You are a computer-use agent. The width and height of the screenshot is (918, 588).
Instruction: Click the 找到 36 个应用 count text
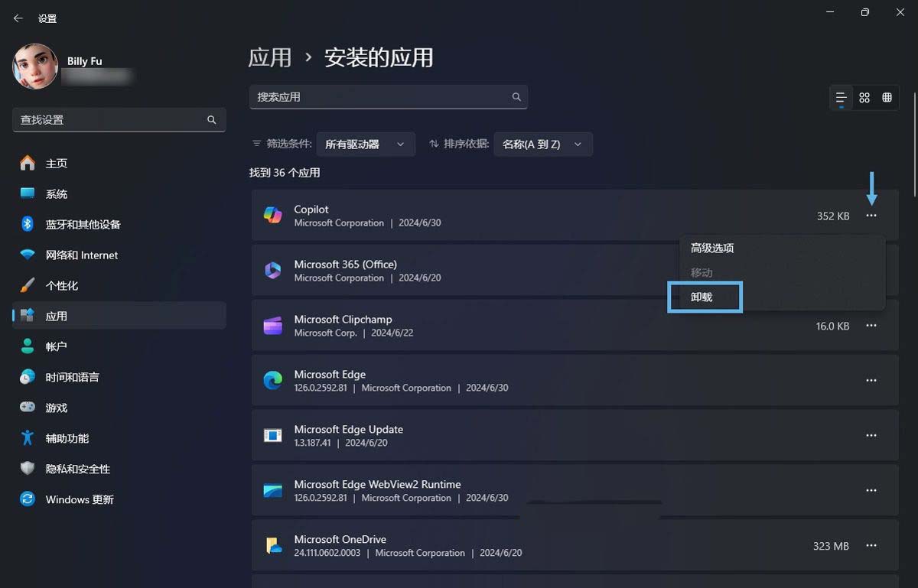(x=285, y=173)
